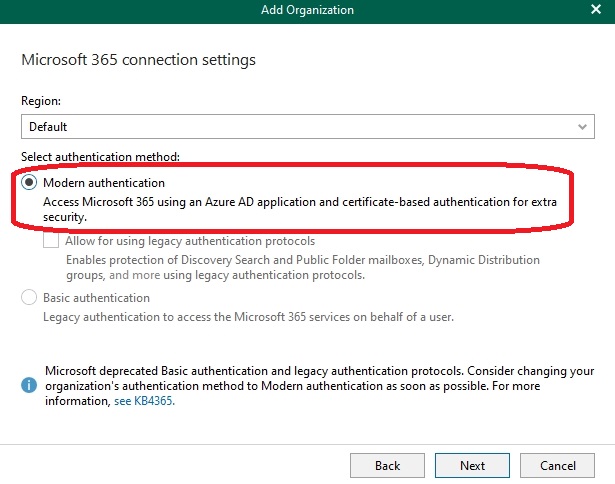Click the Enables protection of Discovery Search text

point(303,267)
